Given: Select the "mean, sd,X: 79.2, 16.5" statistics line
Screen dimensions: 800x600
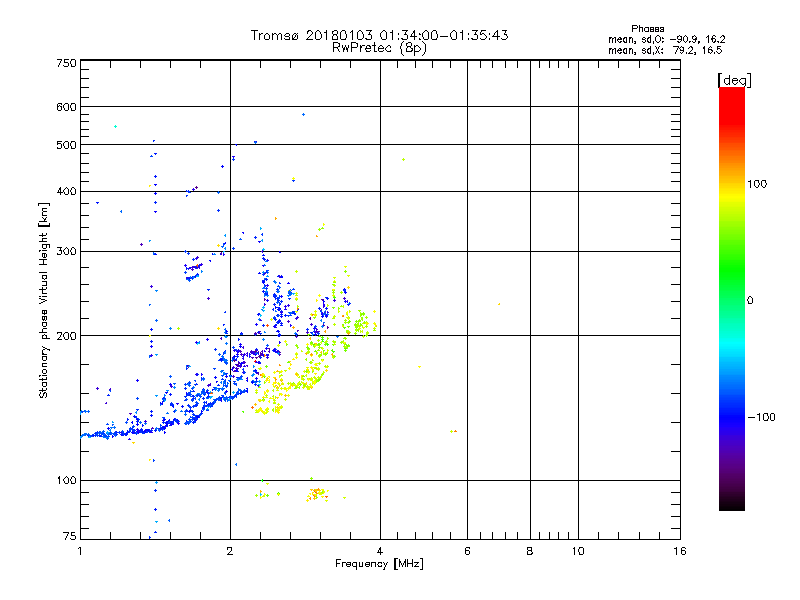Looking at the screenshot, I should click(665, 50).
